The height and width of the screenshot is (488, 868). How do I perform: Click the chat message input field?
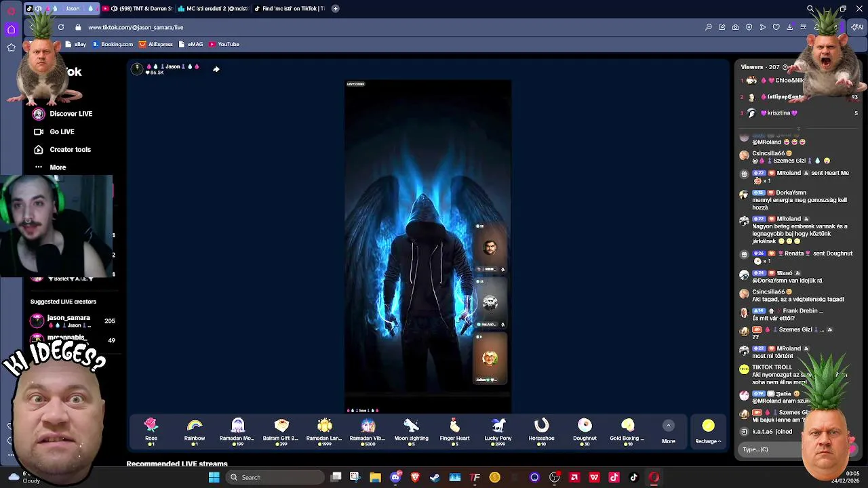point(770,449)
